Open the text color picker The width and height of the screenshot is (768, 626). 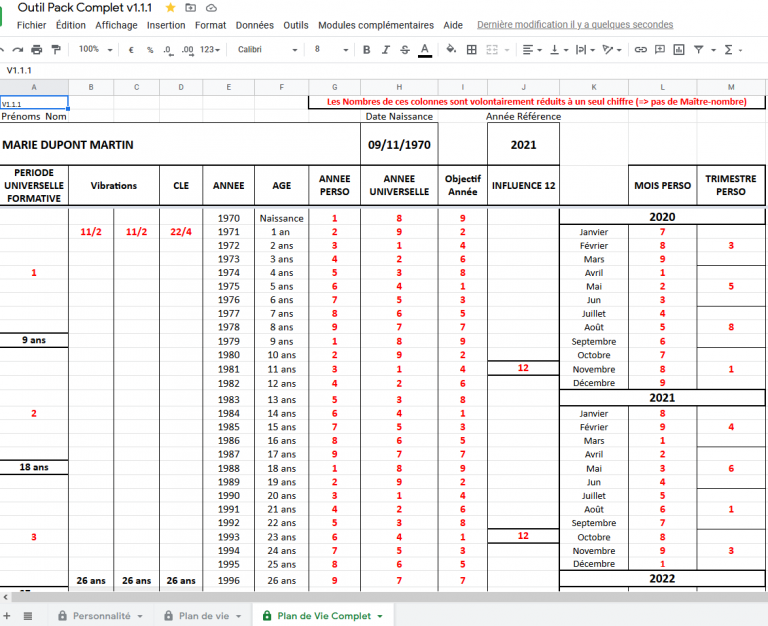(x=425, y=49)
